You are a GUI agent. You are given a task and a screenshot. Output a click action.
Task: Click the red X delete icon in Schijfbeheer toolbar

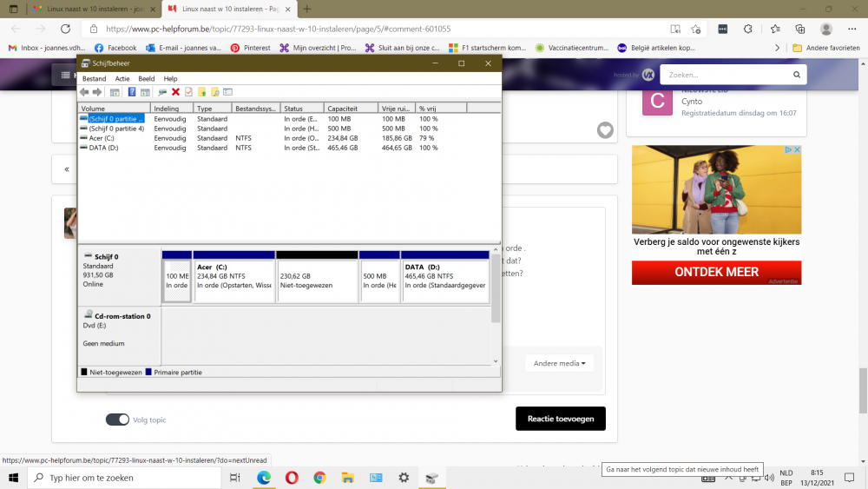pos(175,92)
